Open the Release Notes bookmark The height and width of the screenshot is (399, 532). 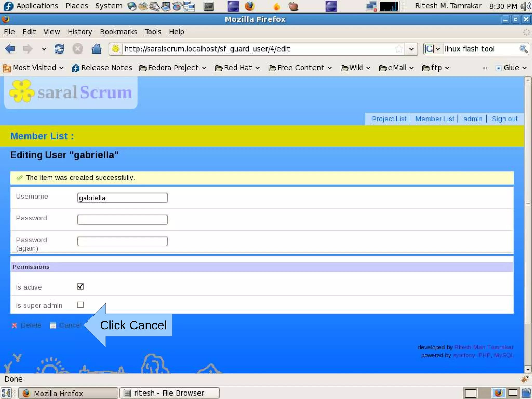pyautogui.click(x=102, y=68)
